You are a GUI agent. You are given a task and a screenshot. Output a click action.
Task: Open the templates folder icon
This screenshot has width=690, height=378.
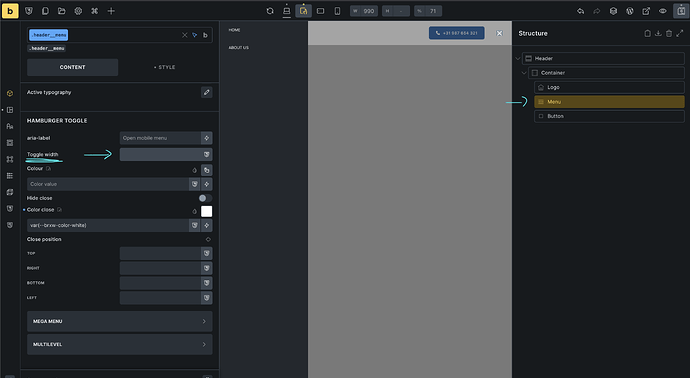point(62,11)
